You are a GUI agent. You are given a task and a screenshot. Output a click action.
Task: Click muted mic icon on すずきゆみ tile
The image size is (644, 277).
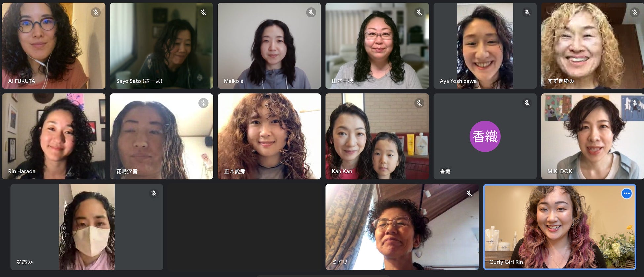[634, 13]
